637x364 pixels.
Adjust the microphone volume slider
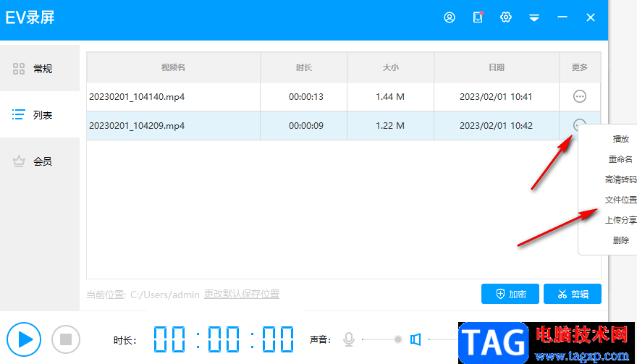pyautogui.click(x=381, y=339)
